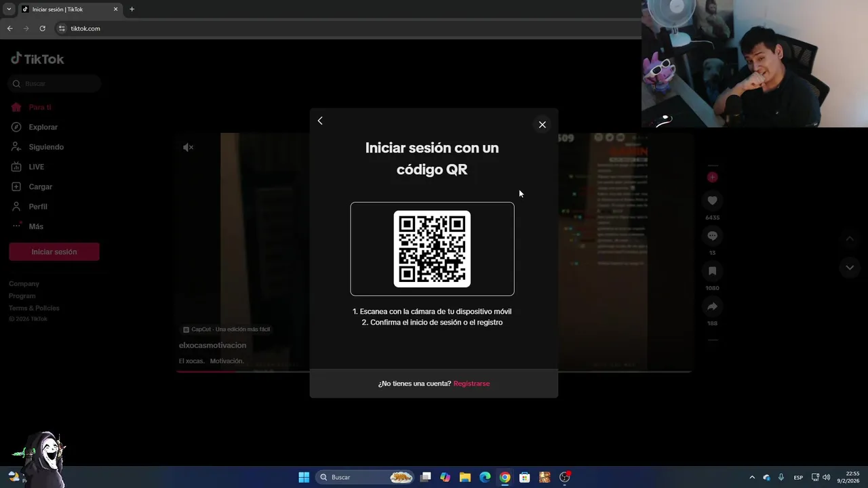Image resolution: width=868 pixels, height=488 pixels.
Task: Click the red Iniciar sesión button
Action: pos(54,251)
